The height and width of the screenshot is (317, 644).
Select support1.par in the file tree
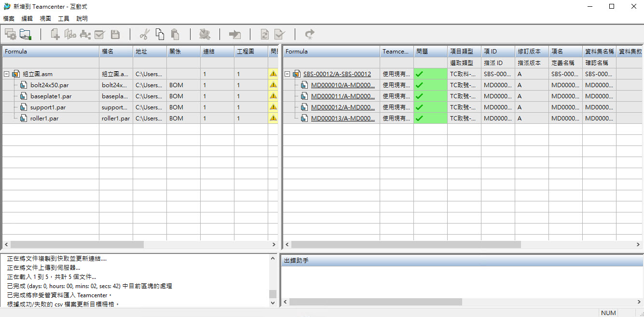pos(48,107)
